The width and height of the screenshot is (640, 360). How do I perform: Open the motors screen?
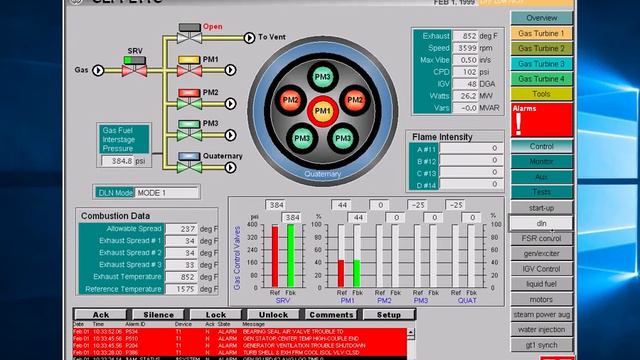[542, 299]
